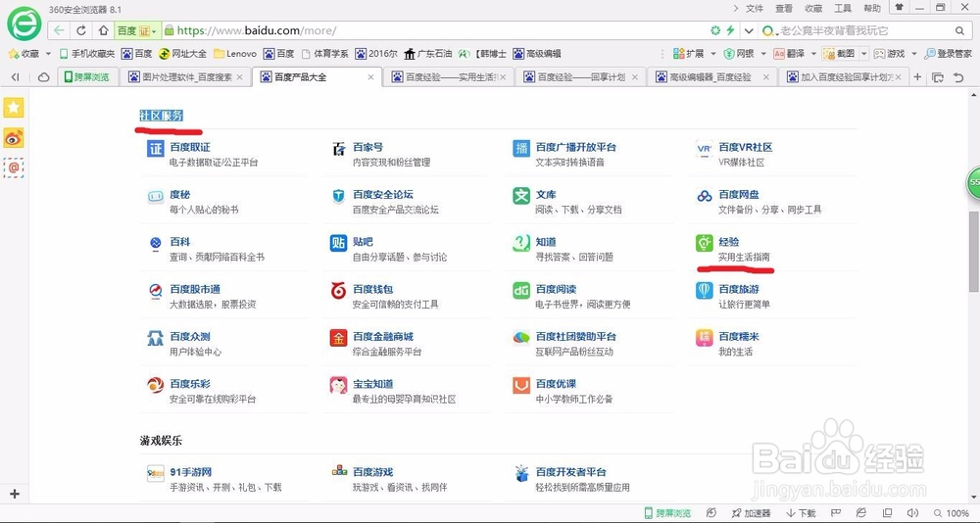The image size is (980, 523).
Task: Open 下载 downloads in status bar
Action: pyautogui.click(x=801, y=513)
